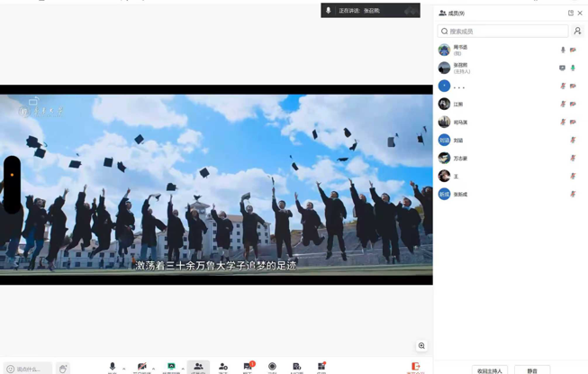Click the 收回主持人 button
588x374 pixels.
pos(490,369)
